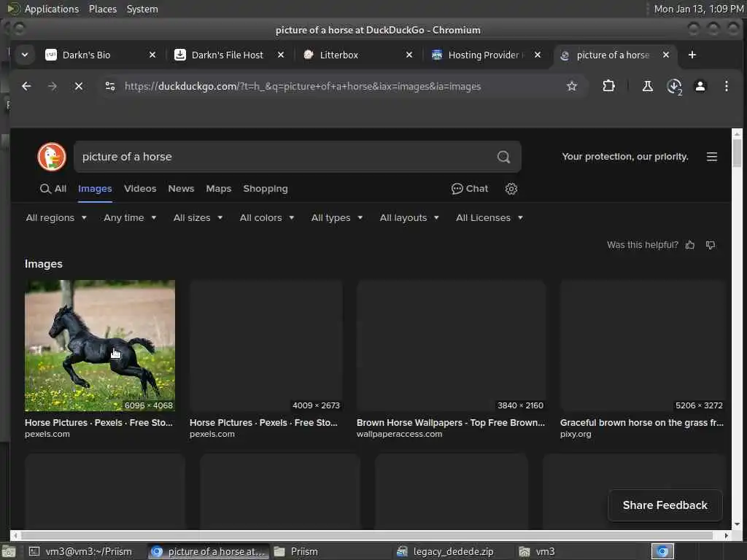Stop loading the page
The height and width of the screenshot is (560, 747).
pos(79,86)
